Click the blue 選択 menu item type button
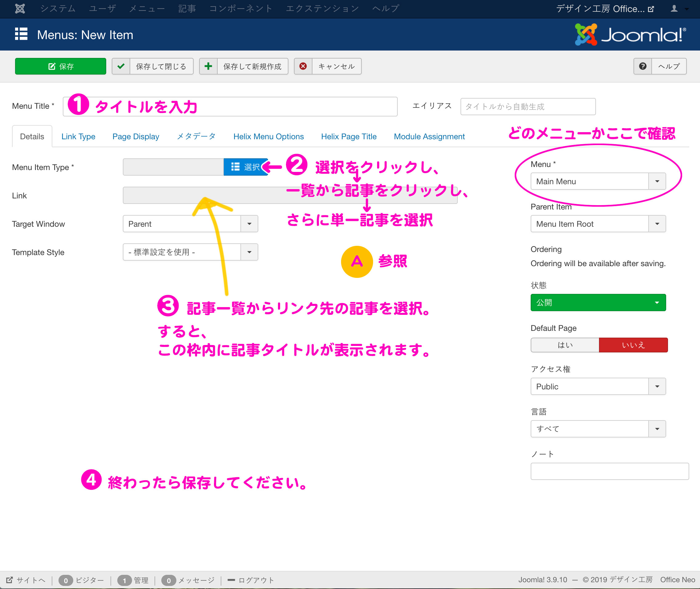700x589 pixels. click(x=246, y=167)
